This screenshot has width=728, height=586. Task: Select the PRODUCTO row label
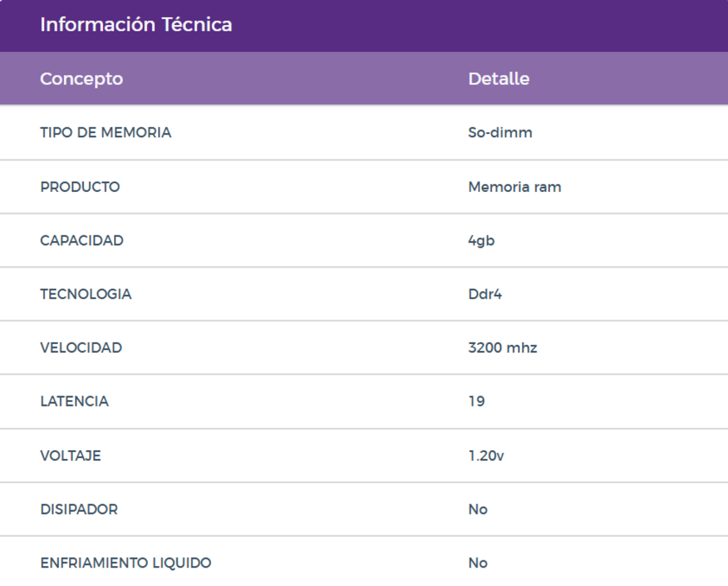coord(80,187)
